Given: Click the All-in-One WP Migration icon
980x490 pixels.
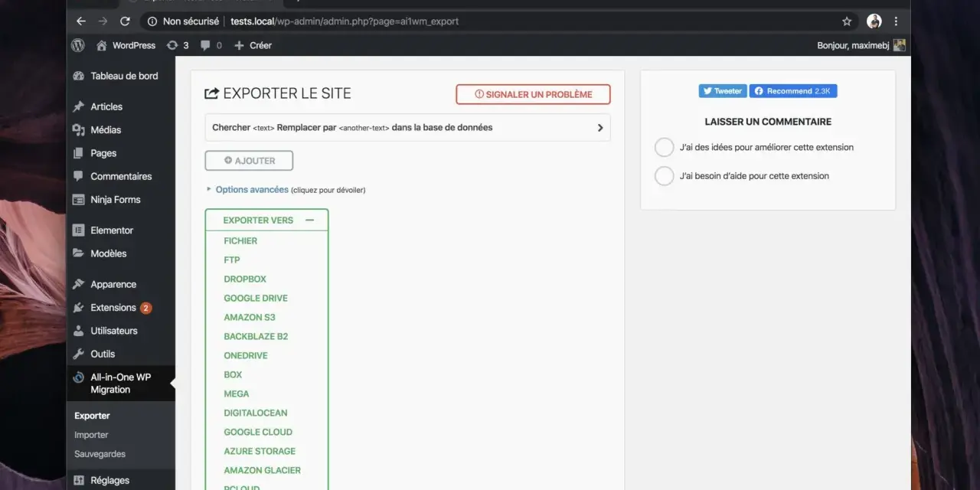Looking at the screenshot, I should (x=78, y=377).
